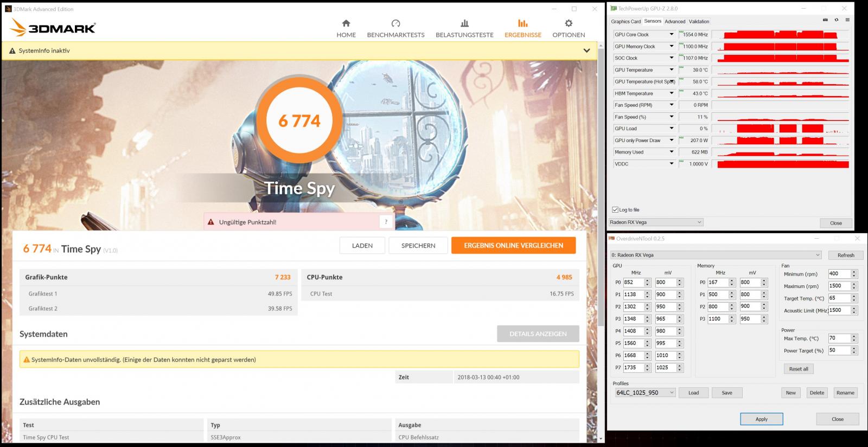
Task: Click Load profile button
Action: coord(693,393)
